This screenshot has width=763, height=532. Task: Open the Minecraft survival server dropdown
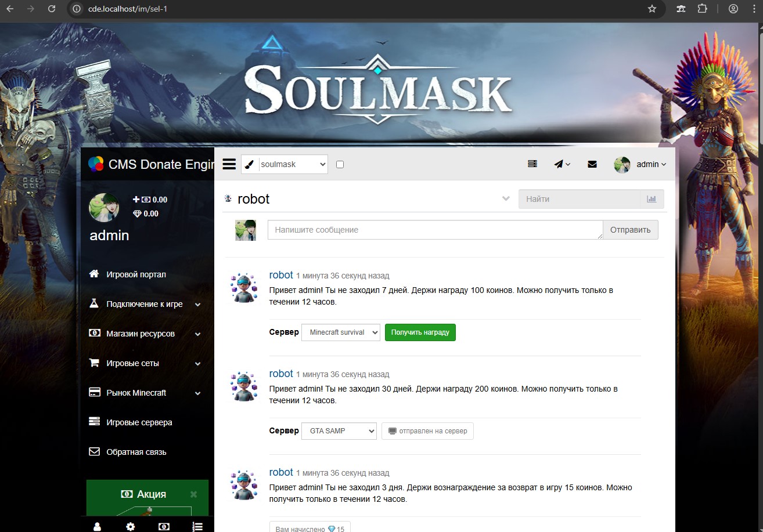341,332
